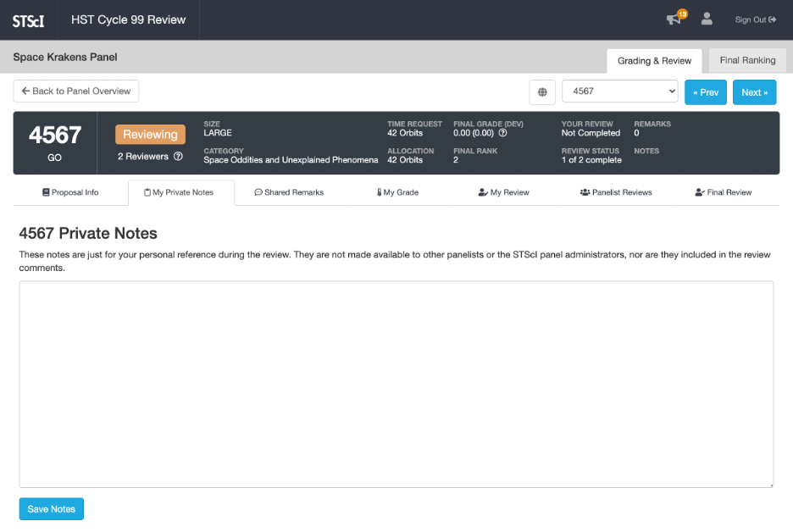Switch to the Shared Remarks tab
This screenshot has height=532, width=793.
[289, 192]
